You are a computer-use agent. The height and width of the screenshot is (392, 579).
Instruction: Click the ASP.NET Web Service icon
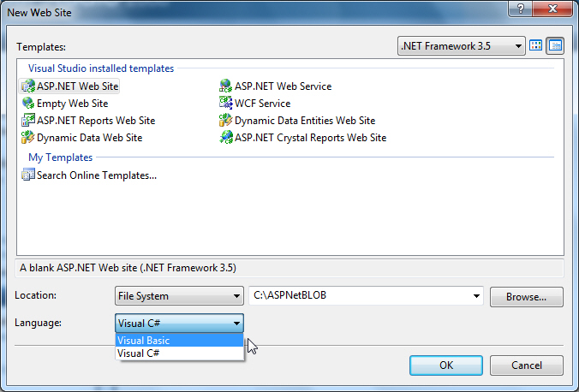(226, 86)
